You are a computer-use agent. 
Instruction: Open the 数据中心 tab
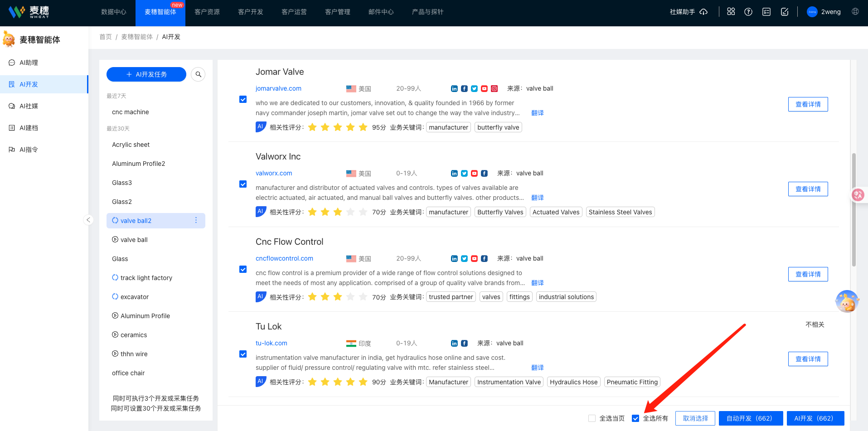tap(114, 12)
